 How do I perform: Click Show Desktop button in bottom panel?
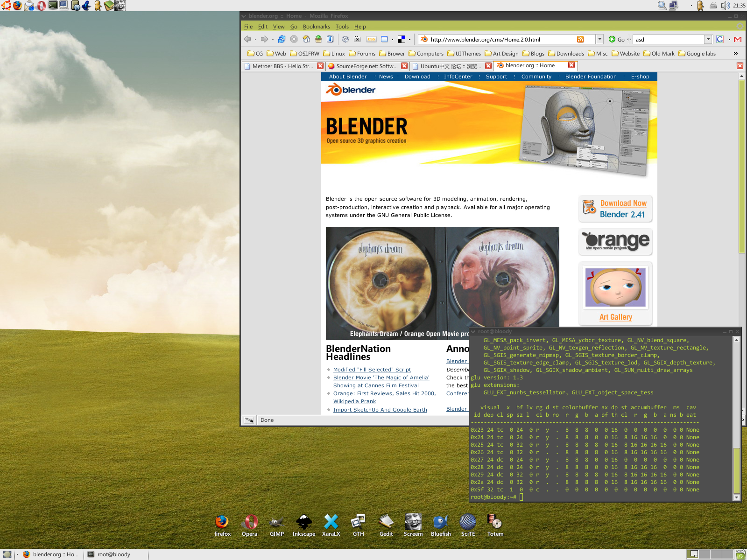[7, 554]
